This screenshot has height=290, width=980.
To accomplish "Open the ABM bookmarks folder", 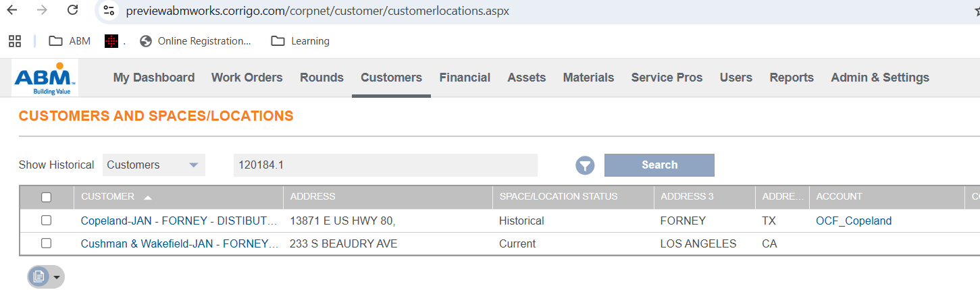I will 70,41.
